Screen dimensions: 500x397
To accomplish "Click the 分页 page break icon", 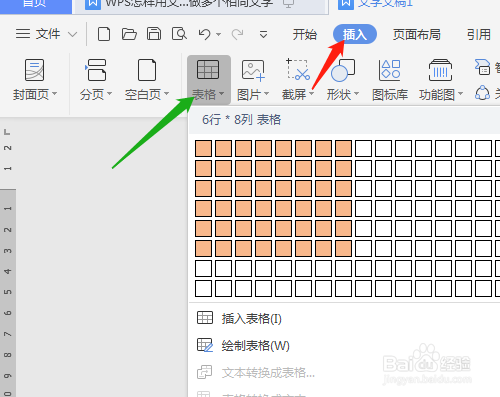I will click(x=96, y=70).
